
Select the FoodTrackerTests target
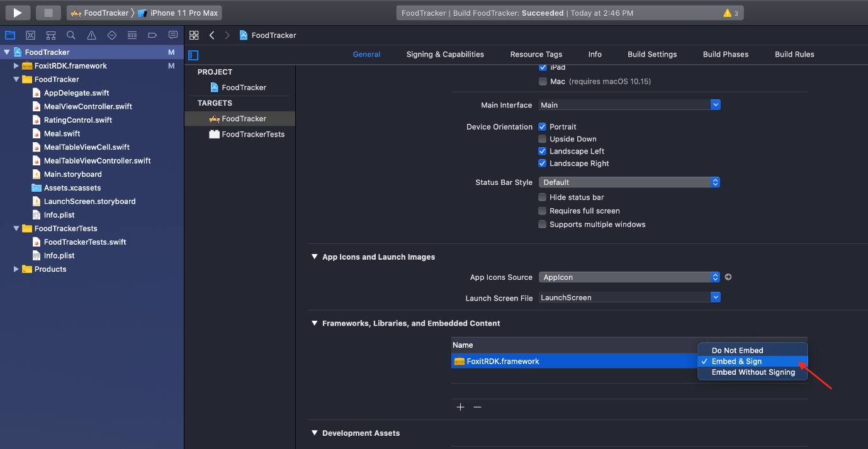tap(247, 134)
